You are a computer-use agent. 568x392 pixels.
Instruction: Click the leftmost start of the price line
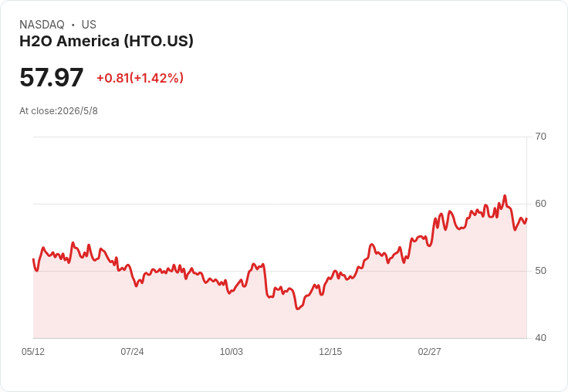pyautogui.click(x=33, y=259)
